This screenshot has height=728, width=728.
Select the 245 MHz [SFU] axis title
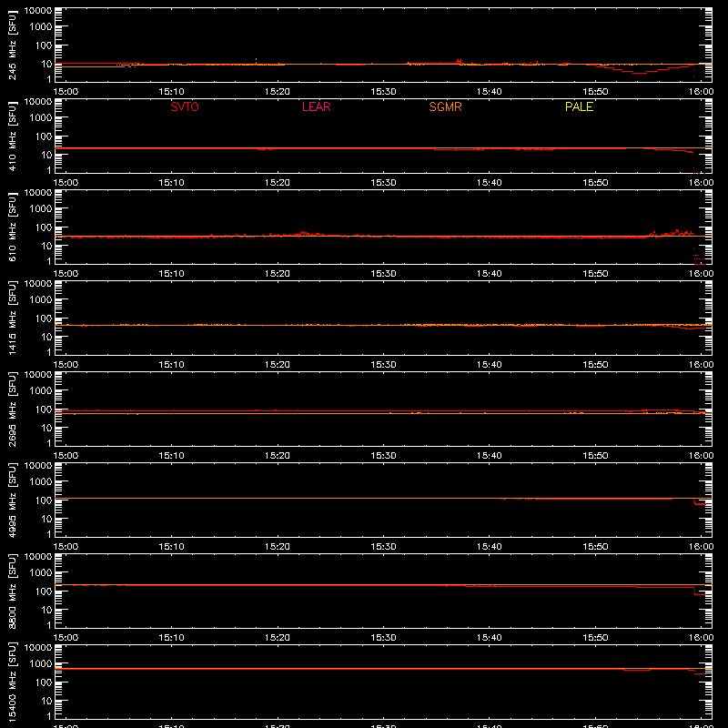(12, 45)
